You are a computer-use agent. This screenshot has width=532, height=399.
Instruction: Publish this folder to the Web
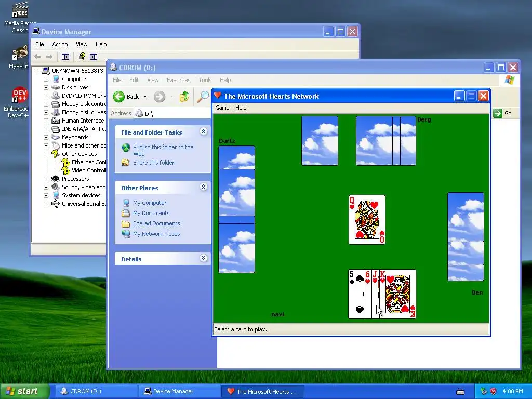[163, 150]
